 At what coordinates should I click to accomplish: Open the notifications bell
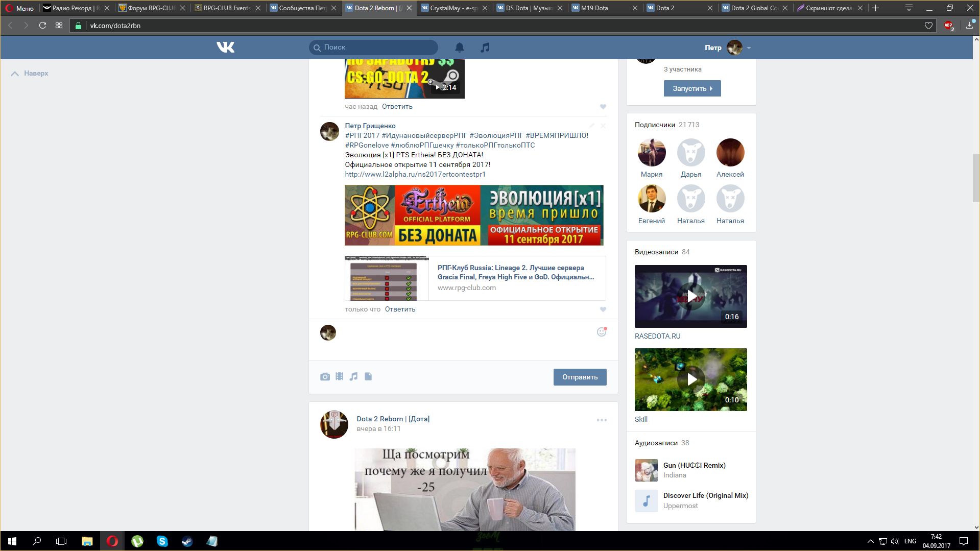tap(460, 47)
